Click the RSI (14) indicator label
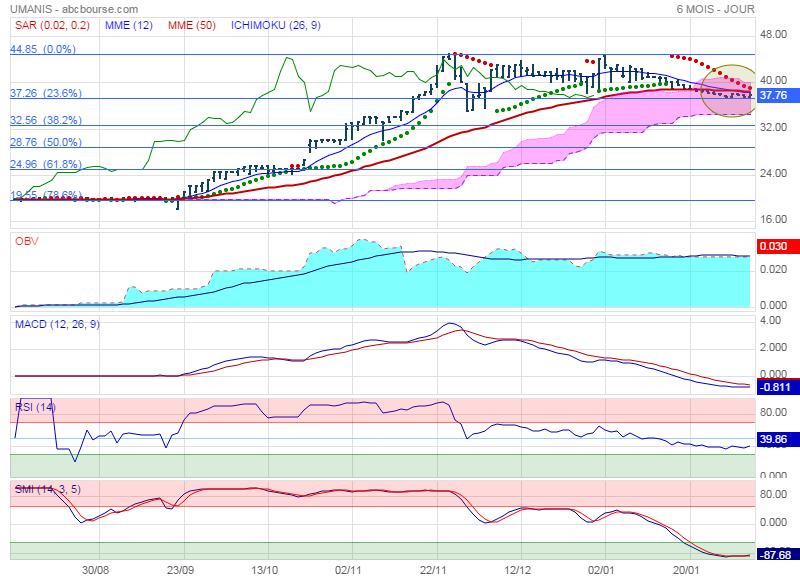Viewport: 800px width, 580px height. click(x=35, y=407)
